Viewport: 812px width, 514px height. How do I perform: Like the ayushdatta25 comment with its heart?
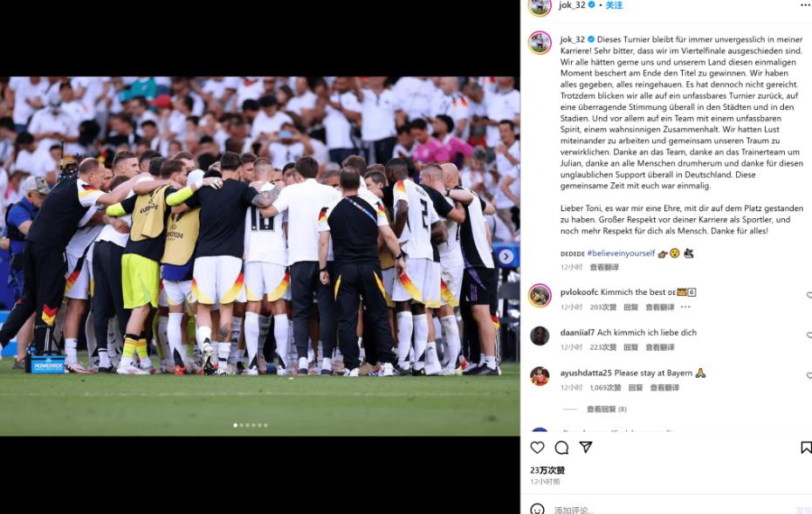(x=809, y=376)
